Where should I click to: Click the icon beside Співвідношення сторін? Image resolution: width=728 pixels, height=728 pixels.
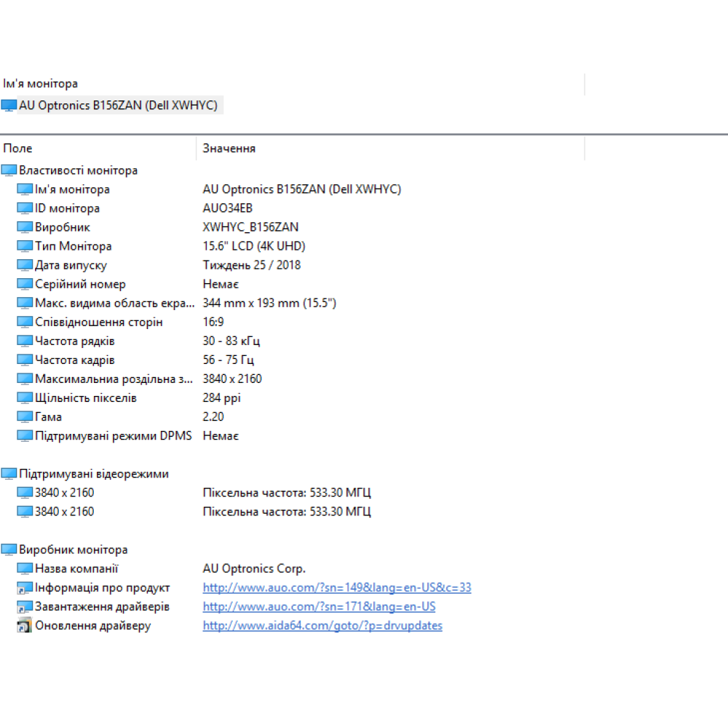coord(25,323)
